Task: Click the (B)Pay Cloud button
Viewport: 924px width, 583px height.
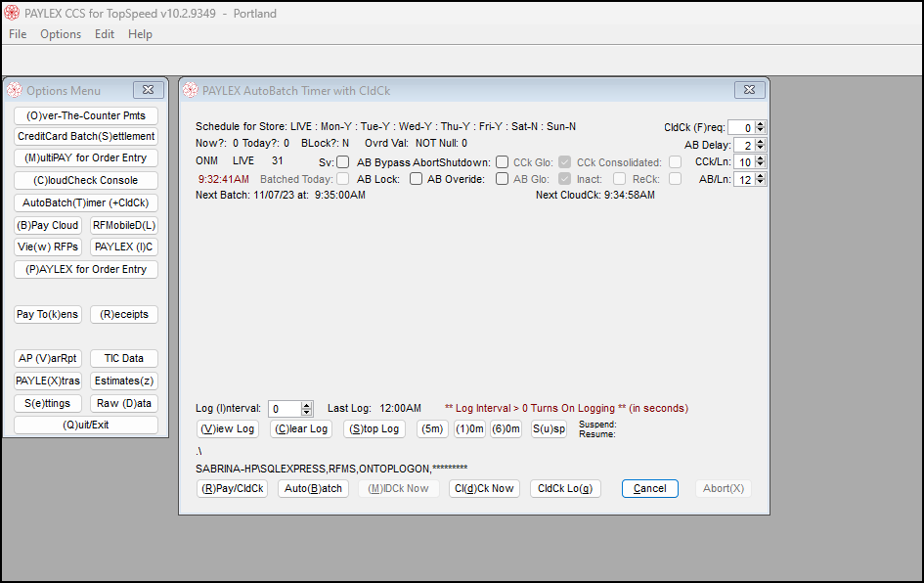Action: [48, 225]
